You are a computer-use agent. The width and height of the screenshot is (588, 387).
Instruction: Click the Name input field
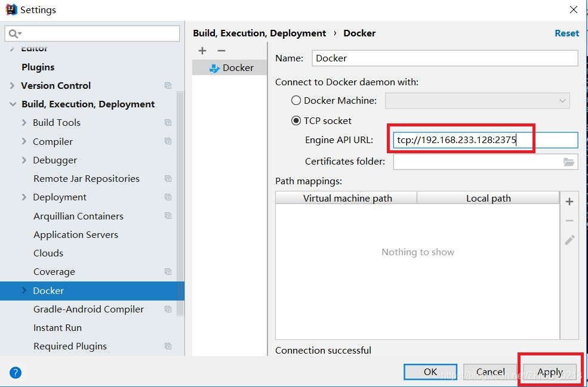[445, 58]
